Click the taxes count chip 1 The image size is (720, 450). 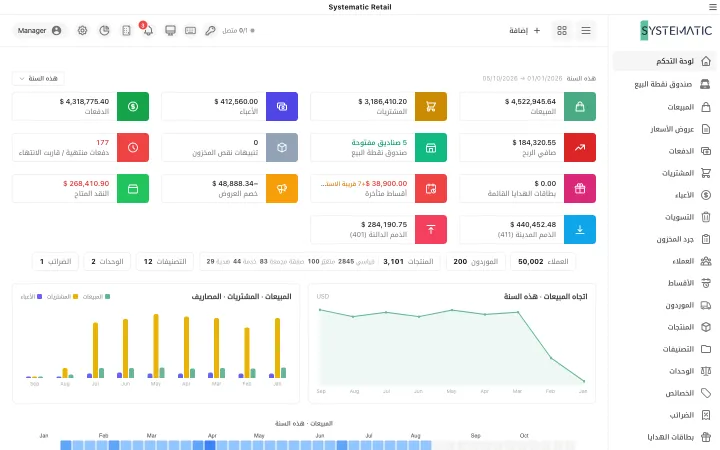pos(56,262)
